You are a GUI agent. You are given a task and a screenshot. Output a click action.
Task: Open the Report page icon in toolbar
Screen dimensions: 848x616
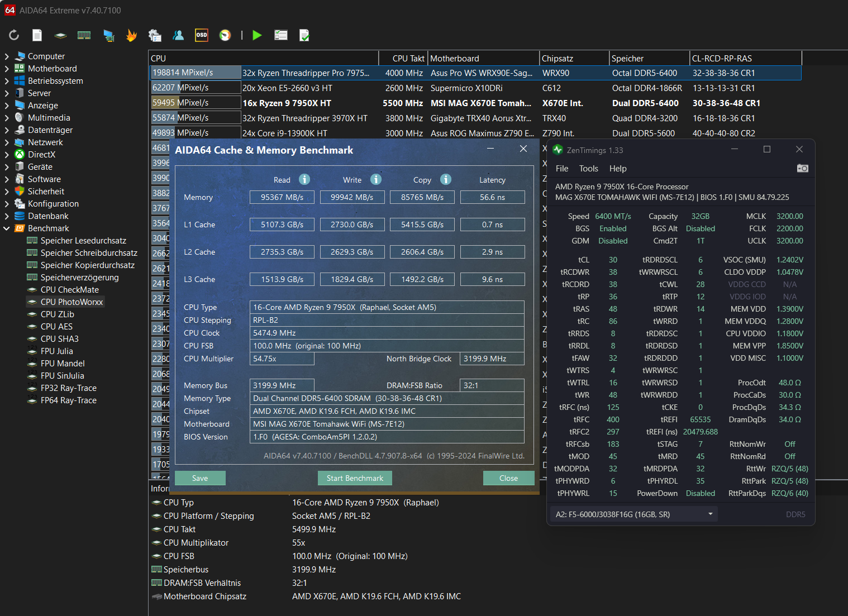click(x=37, y=35)
